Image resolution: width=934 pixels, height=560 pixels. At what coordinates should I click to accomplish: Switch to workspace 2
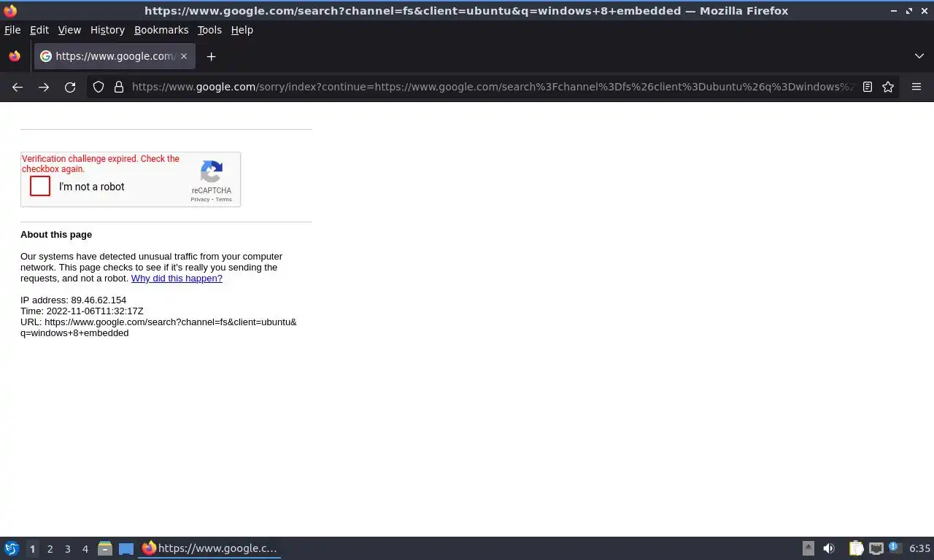50,549
